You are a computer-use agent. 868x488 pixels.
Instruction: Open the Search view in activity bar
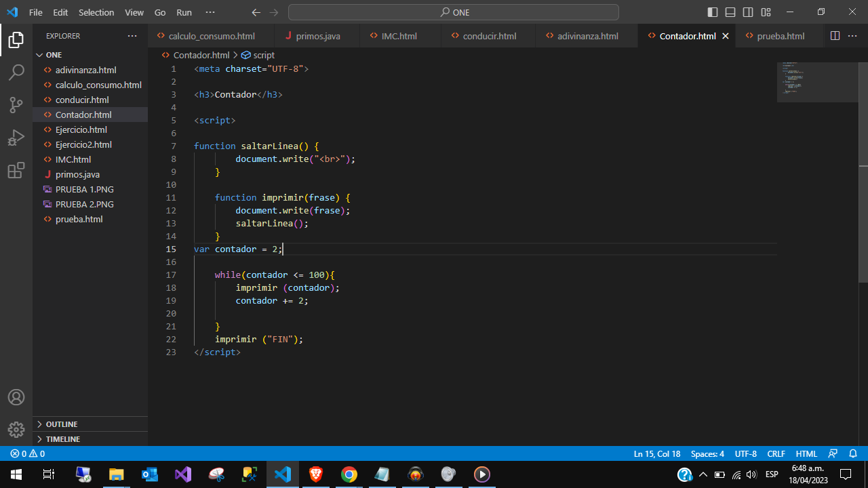click(x=16, y=73)
